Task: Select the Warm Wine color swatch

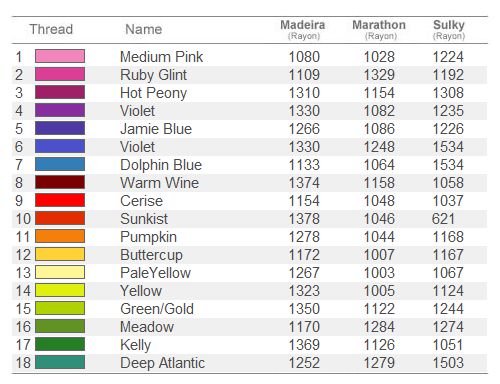Action: 60,182
